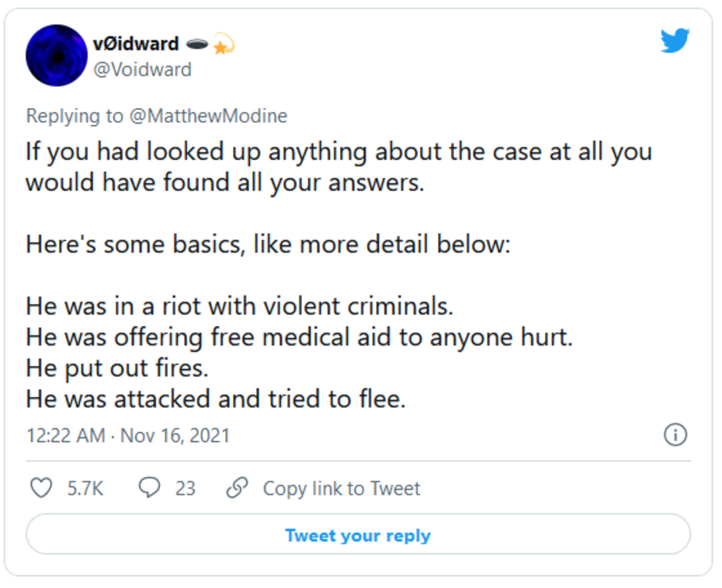The width and height of the screenshot is (722, 588).
Task: Click the "He was attacked and tried to flee." line
Action: pyautogui.click(x=216, y=399)
